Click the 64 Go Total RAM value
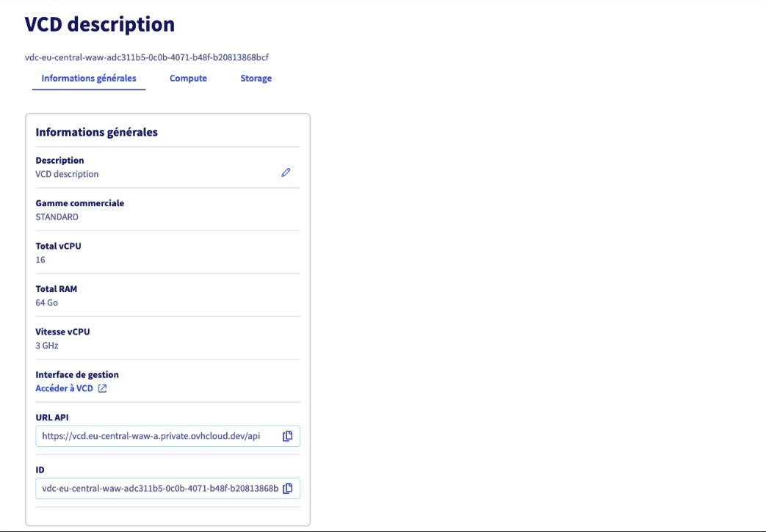Image resolution: width=766 pixels, height=532 pixels. point(47,302)
